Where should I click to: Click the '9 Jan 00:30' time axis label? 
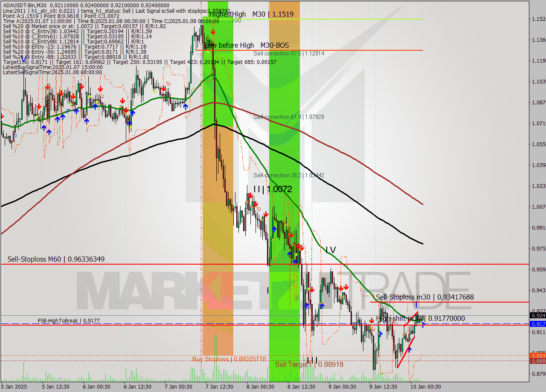[342, 387]
